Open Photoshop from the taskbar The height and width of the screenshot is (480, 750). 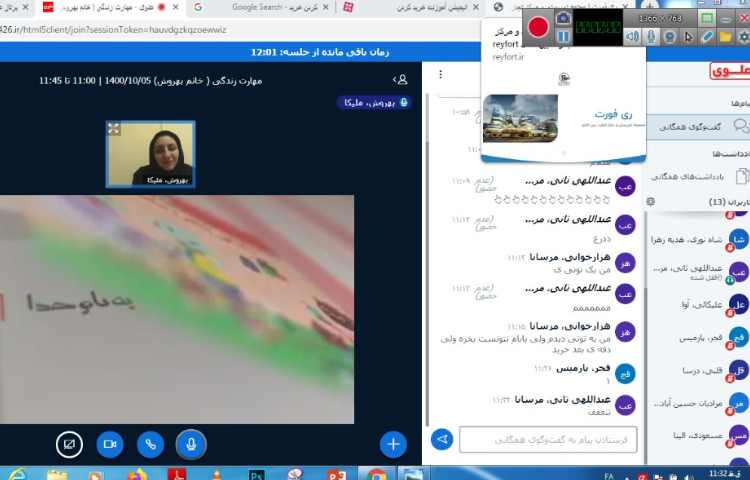[257, 475]
